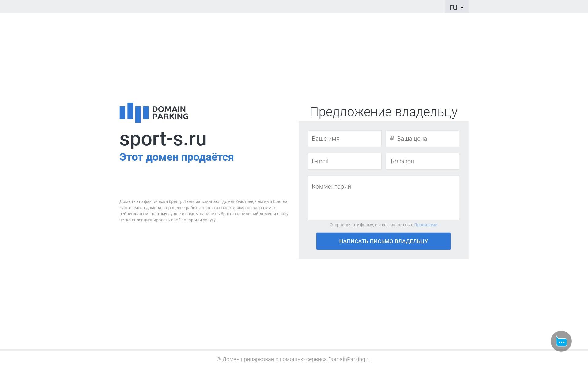Focus the Комментарий text area

pyautogui.click(x=383, y=198)
